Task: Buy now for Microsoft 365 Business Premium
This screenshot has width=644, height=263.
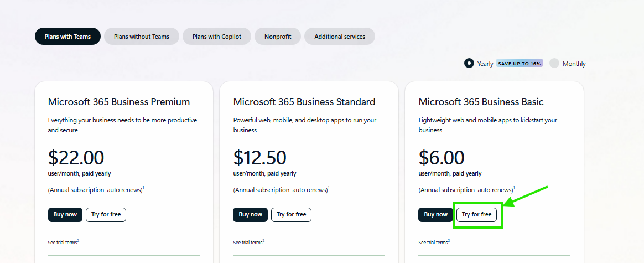Action: [65, 215]
